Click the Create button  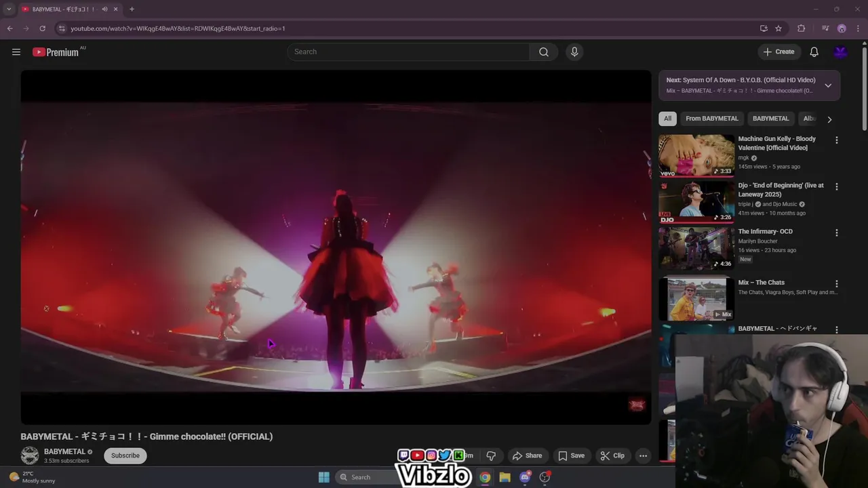[778, 52]
